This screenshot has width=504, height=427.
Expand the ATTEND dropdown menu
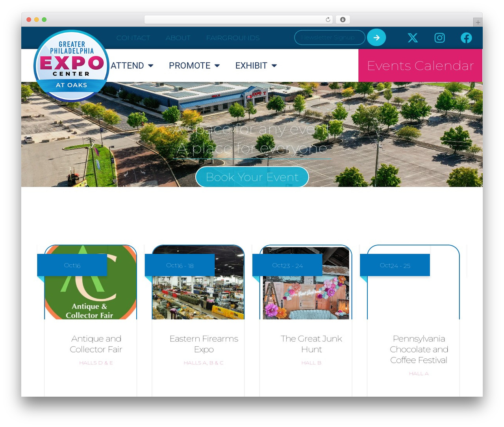(x=132, y=65)
